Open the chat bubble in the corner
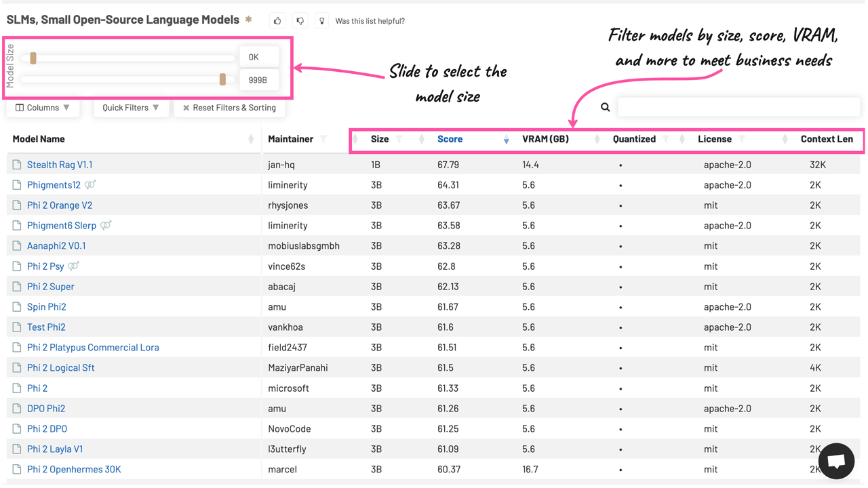868x488 pixels. pos(836,460)
